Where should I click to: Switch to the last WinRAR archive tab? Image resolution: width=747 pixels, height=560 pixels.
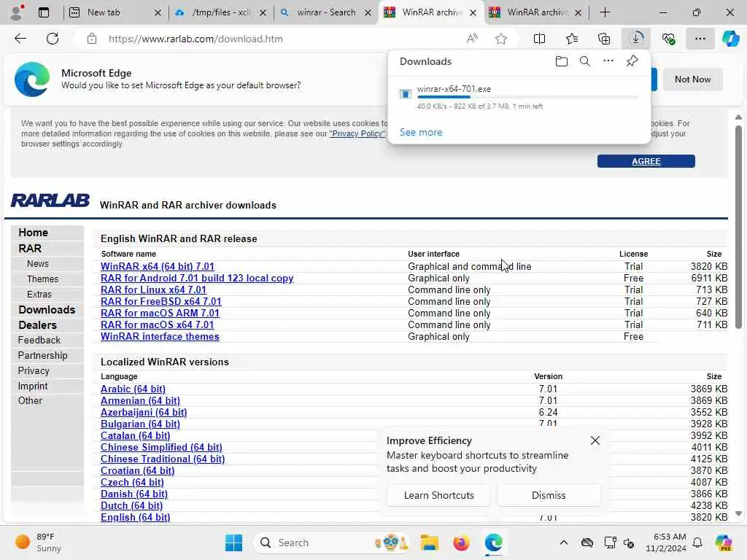[x=537, y=12]
